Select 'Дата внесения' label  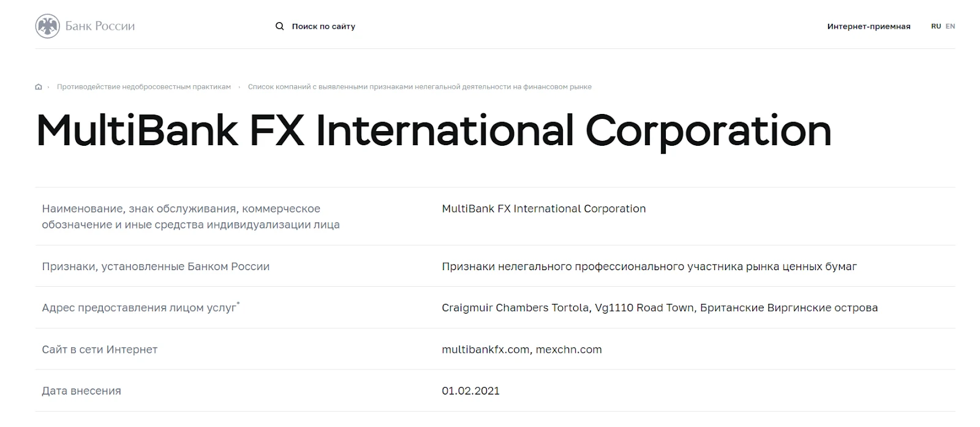pos(81,391)
